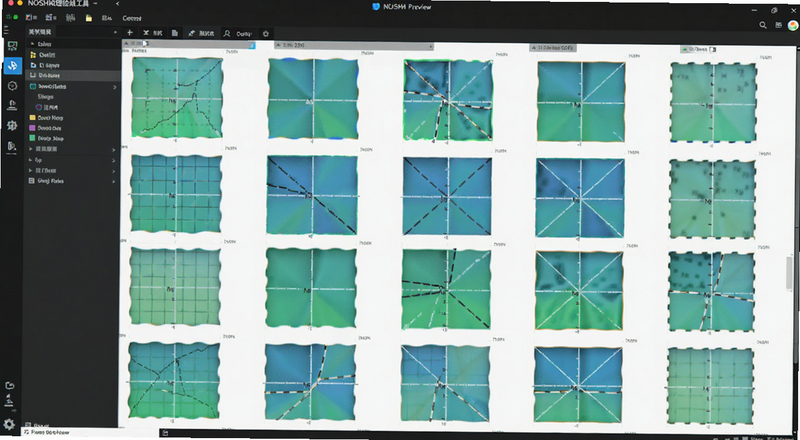800x440 pixels.
Task: Click the second small icon in the menu row
Action: tap(51, 17)
